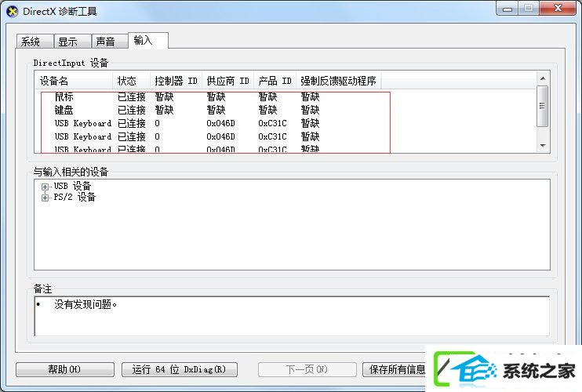Click the 强制反馈驱动程序 column header
Viewport: 582px width, 392px height.
click(339, 81)
